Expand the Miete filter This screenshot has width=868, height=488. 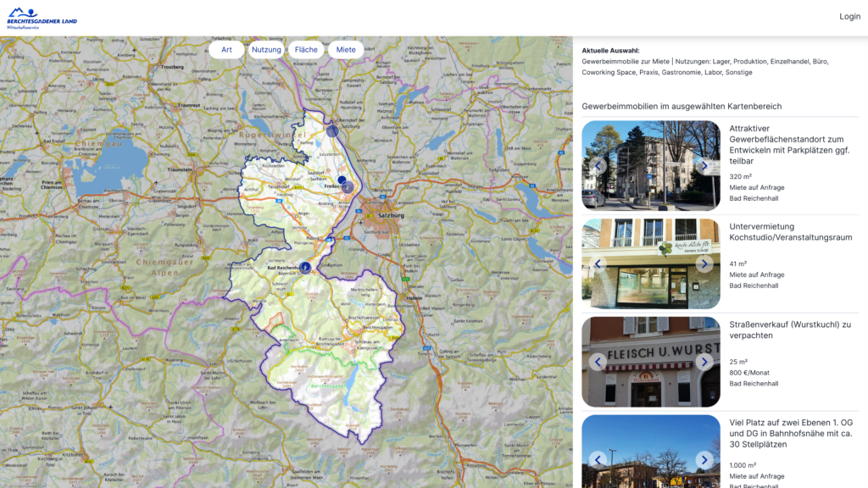(x=346, y=50)
